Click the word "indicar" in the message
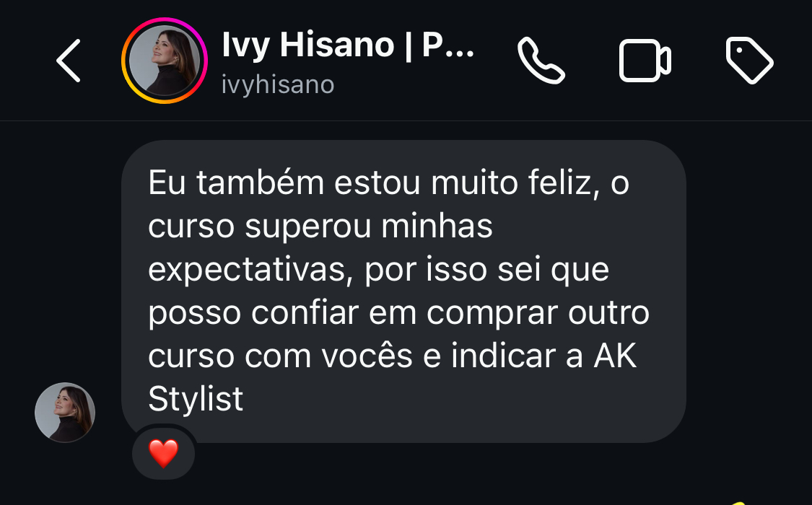Viewport: 812px width, 505px height. click(503, 356)
